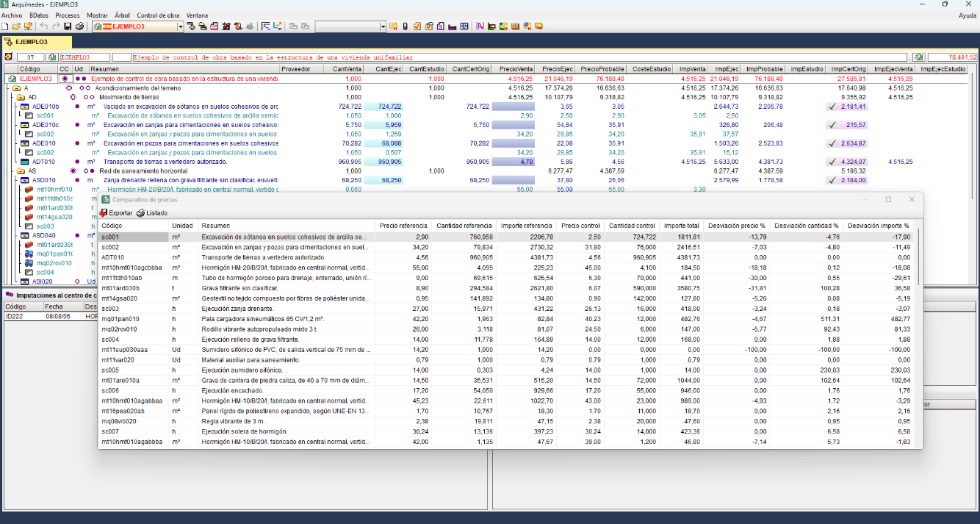Screen dimensions: 980x524
Task: Toggle green check on certification 2.634,87
Action: [832, 143]
